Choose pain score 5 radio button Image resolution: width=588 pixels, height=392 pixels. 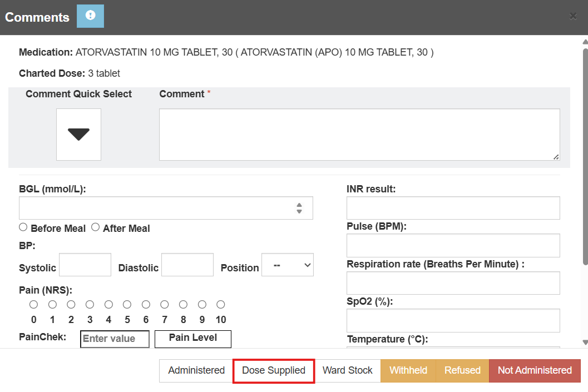point(127,305)
